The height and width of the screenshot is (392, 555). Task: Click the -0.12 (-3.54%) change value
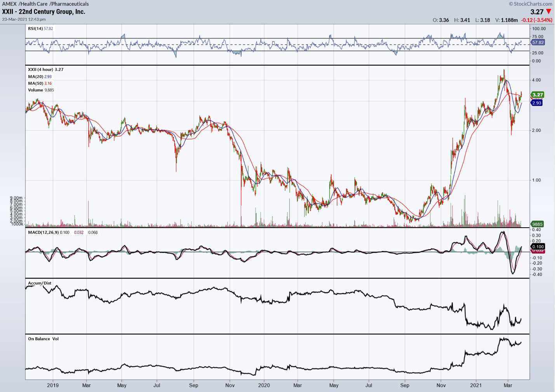point(537,20)
